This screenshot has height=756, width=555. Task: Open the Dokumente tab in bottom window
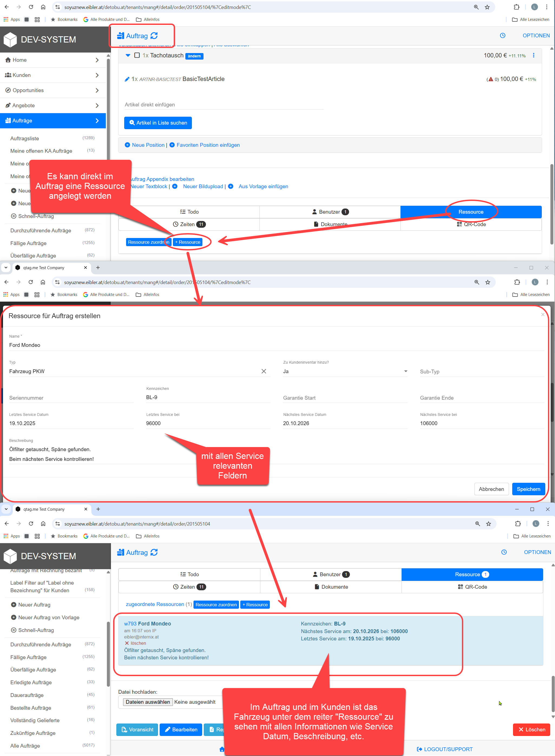click(331, 586)
